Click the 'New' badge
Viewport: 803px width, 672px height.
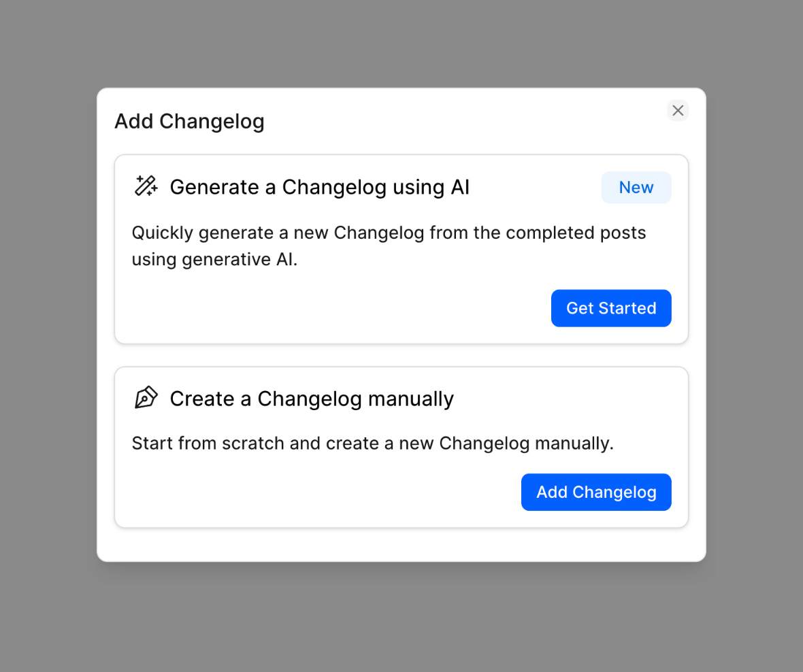[x=636, y=187]
